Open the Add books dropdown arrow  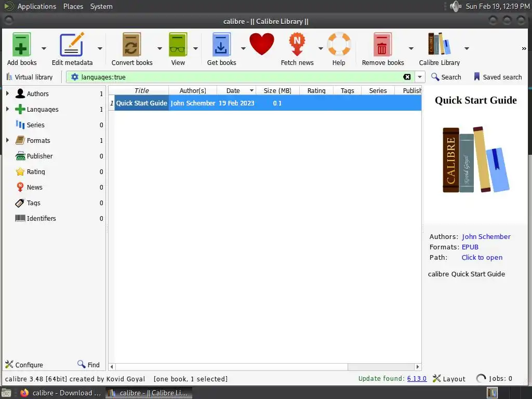(x=44, y=48)
